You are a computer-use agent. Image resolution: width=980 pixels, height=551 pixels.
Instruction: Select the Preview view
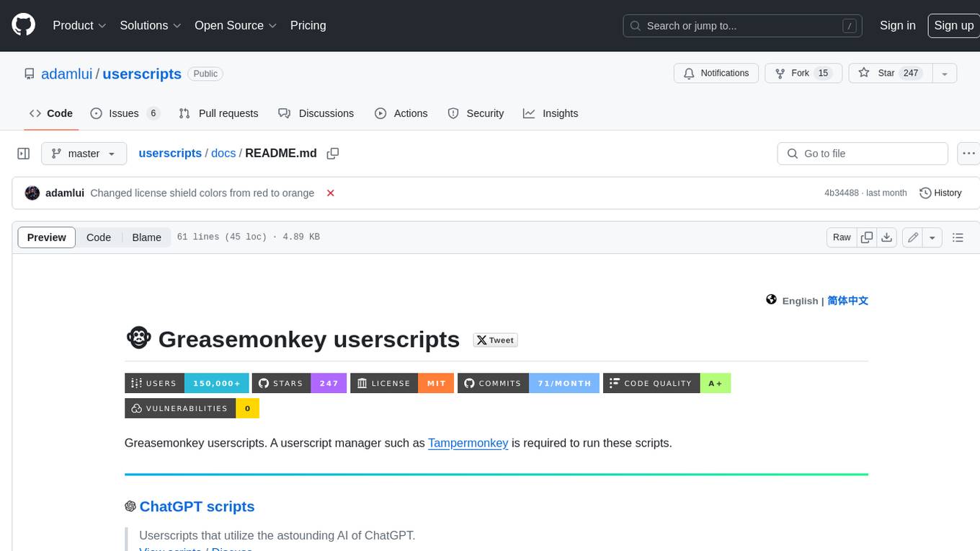coord(47,237)
